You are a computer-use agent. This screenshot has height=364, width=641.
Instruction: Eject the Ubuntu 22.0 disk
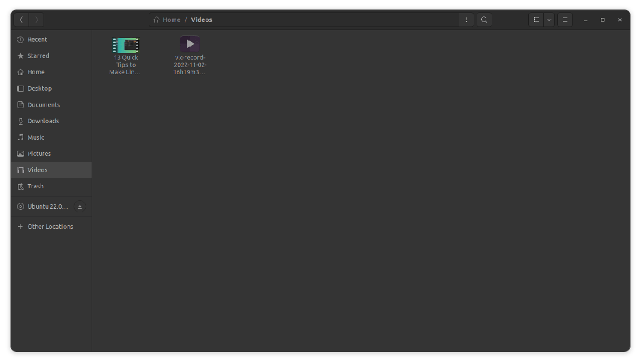[80, 207]
